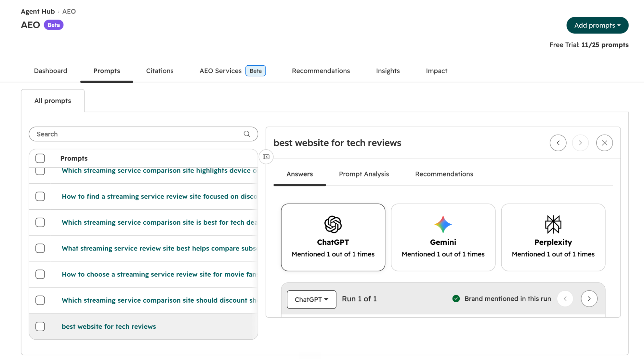Check the 'should discount sh' prompt checkbox

click(40, 300)
